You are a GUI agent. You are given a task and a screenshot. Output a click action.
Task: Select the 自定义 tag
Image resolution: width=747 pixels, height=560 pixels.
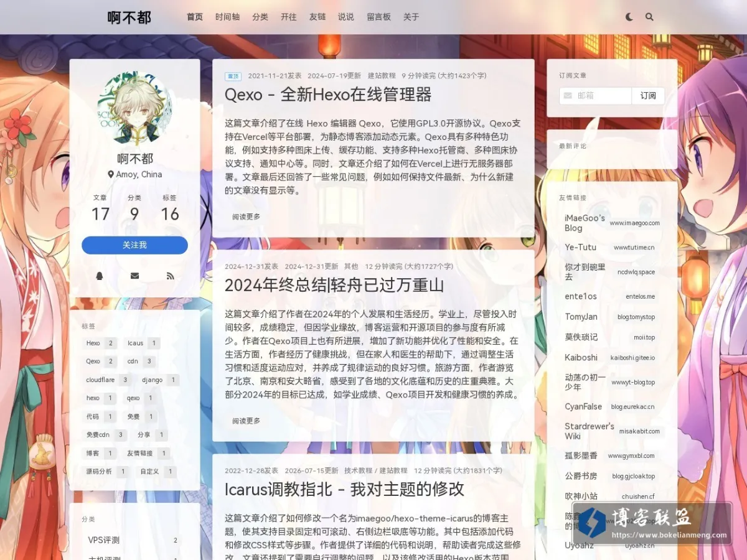point(157,472)
